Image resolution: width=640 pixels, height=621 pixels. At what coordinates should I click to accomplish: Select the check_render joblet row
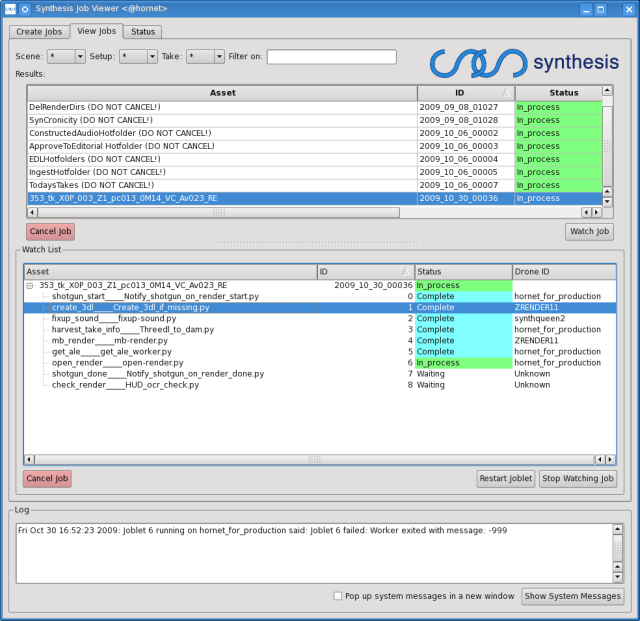pyautogui.click(x=320, y=385)
